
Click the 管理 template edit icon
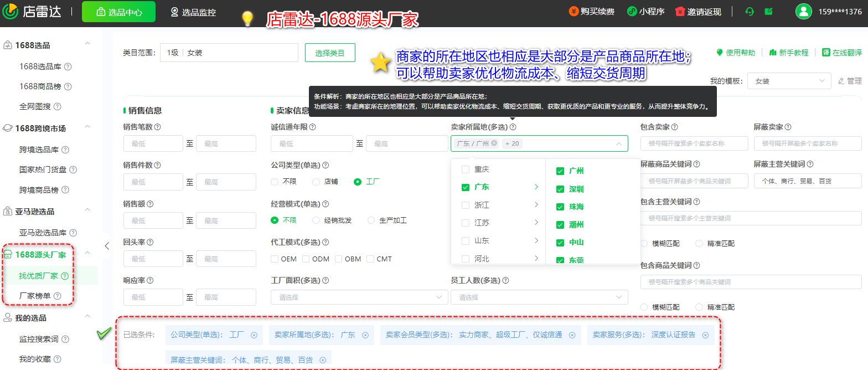point(841,81)
